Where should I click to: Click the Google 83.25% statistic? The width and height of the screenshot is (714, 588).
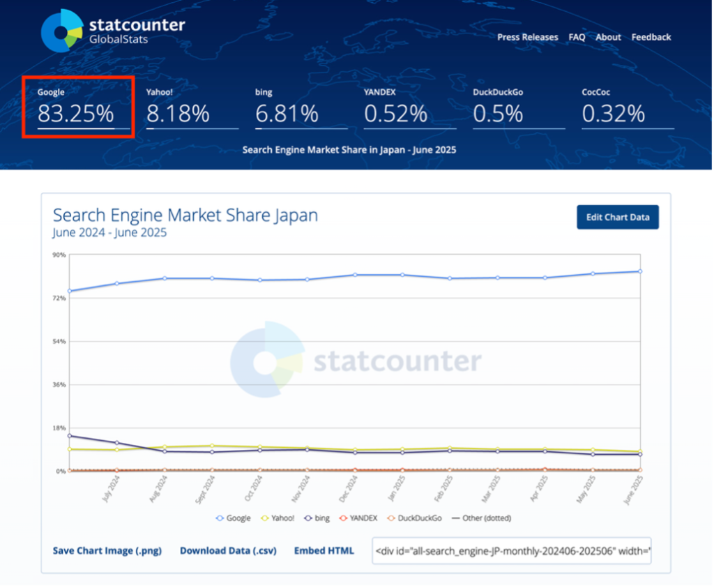[x=76, y=113]
